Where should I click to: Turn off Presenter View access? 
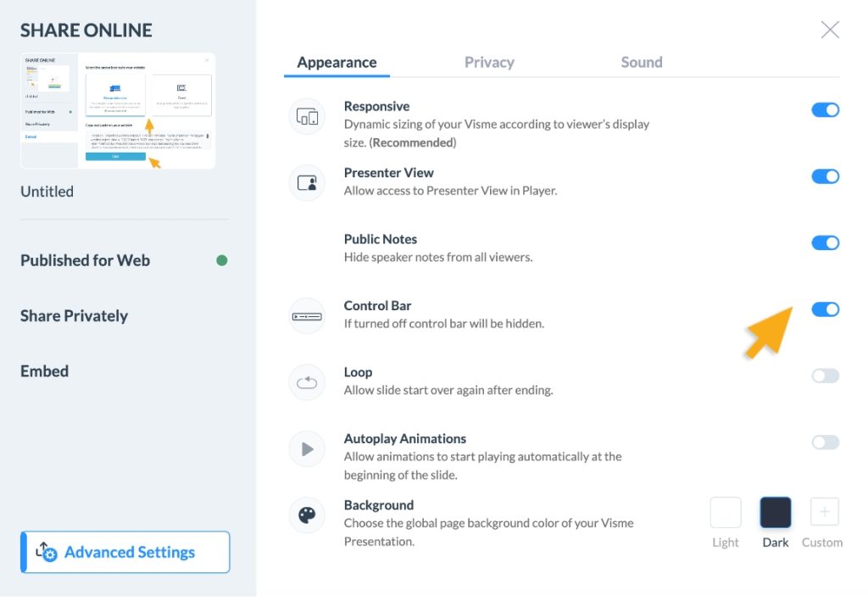(825, 176)
